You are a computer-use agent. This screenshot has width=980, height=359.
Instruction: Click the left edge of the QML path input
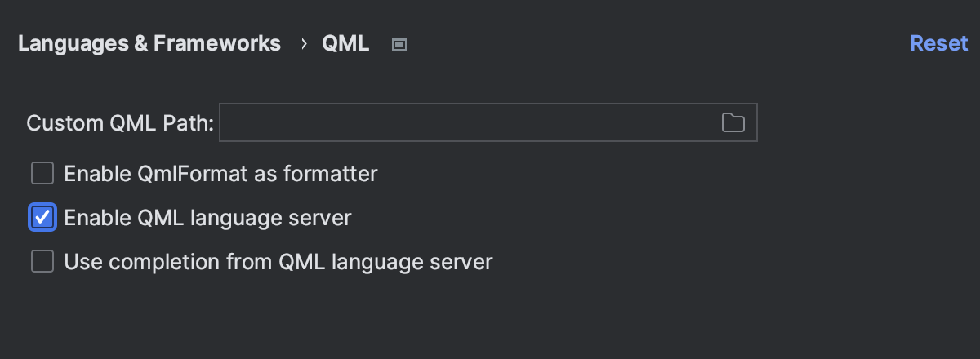(x=229, y=123)
